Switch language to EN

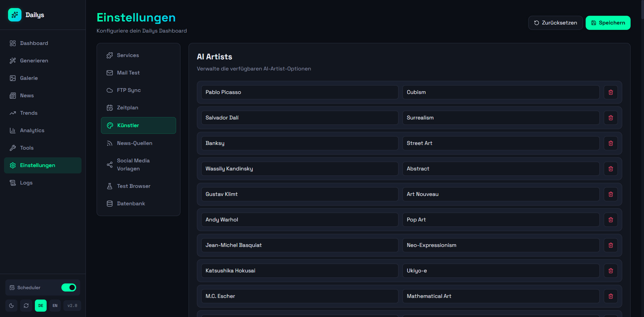(x=55, y=306)
